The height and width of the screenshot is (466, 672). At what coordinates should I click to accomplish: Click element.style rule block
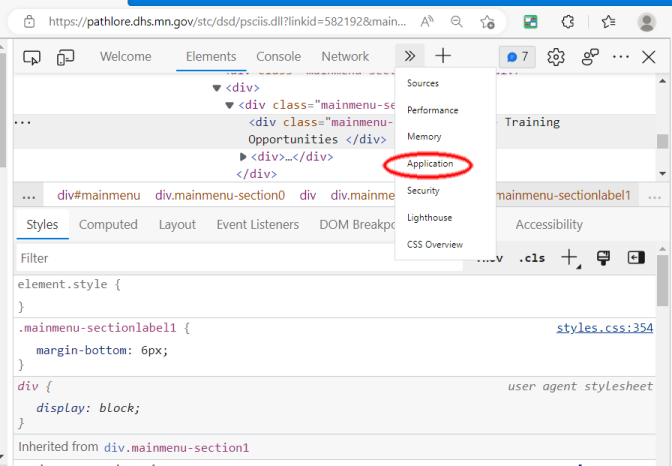point(335,295)
